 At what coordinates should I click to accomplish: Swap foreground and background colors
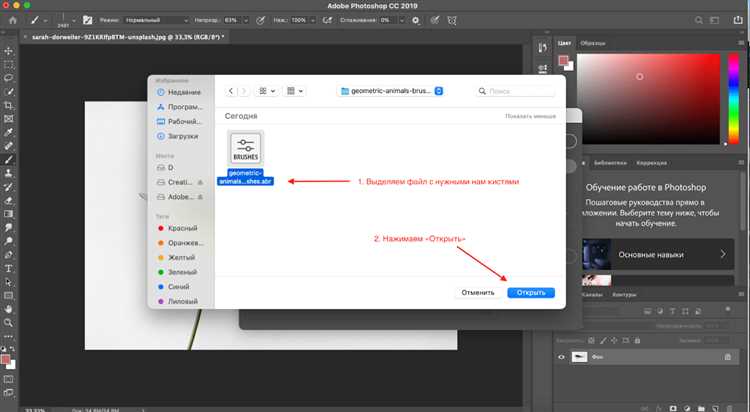tap(12, 349)
